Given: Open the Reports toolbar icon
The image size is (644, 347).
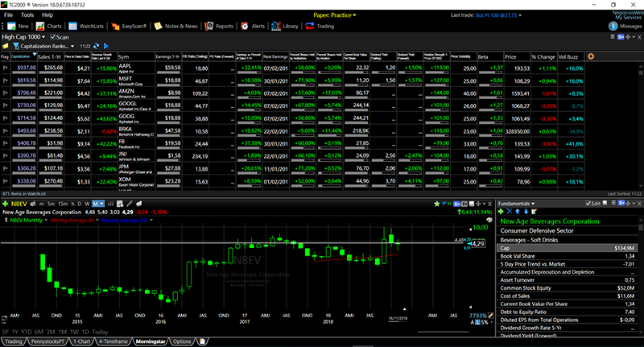Looking at the screenshot, I should click(209, 27).
